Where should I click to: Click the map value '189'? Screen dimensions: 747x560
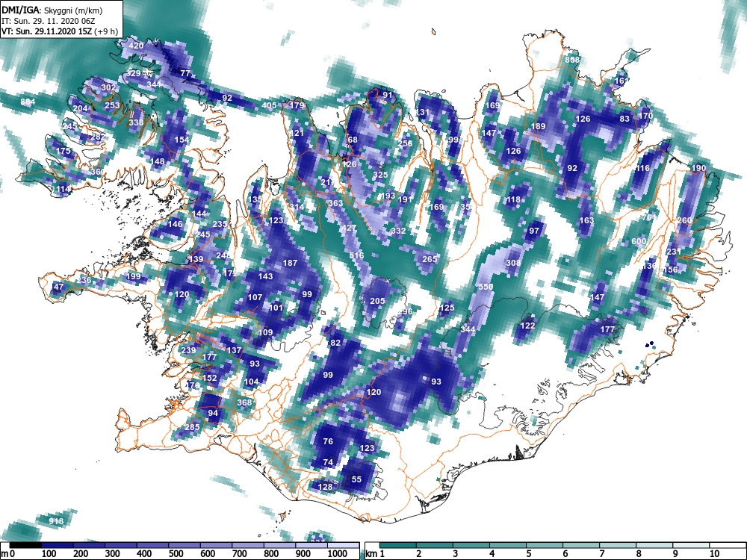coord(538,126)
